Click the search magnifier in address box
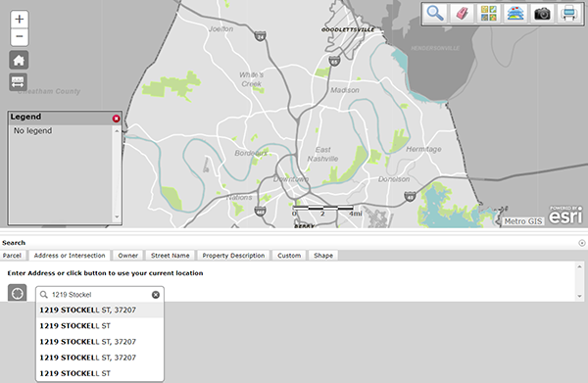 pos(44,295)
